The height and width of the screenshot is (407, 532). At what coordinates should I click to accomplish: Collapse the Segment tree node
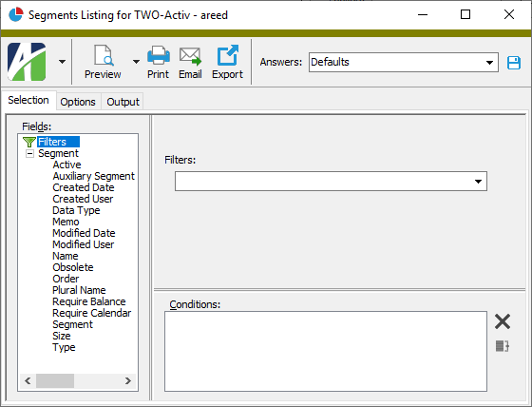coord(29,153)
